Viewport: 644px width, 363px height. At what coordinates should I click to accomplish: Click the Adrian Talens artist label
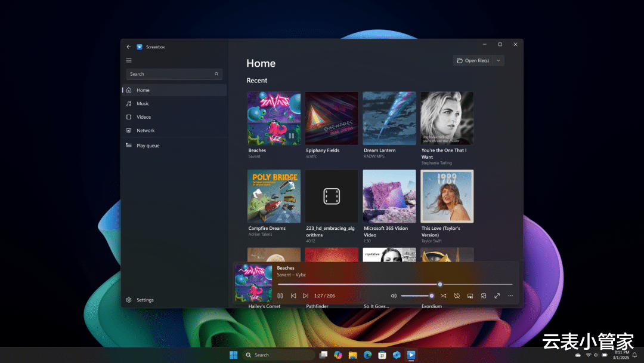point(260,234)
